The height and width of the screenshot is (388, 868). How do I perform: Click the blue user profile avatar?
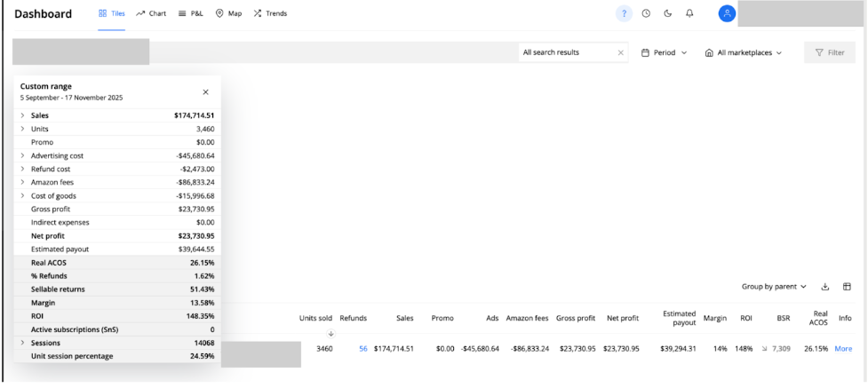tap(727, 14)
